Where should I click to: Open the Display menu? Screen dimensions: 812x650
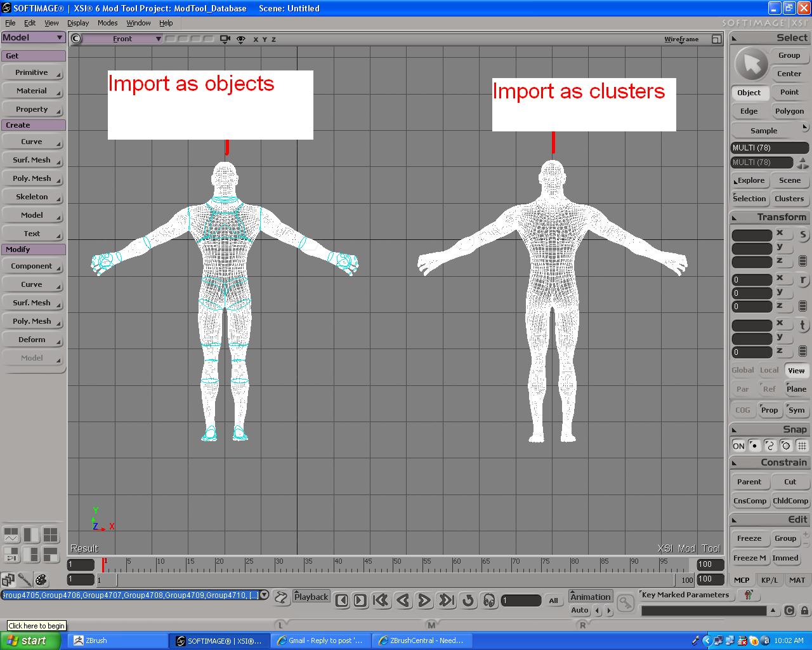tap(78, 23)
